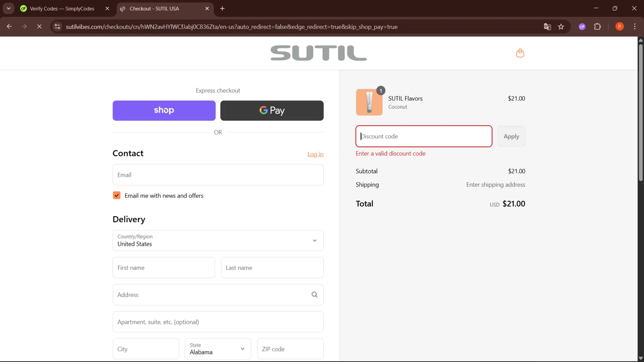Pay with Shop Pay express button
Screen dimensions: 644x362
coord(164,111)
